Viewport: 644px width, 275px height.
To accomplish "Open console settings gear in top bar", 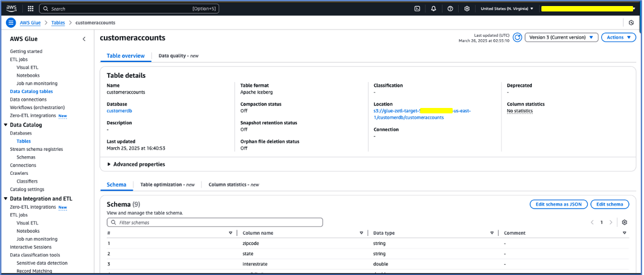I will pos(467,8).
